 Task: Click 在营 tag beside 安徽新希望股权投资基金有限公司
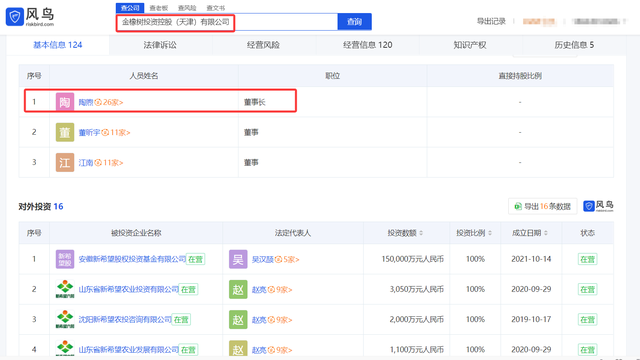coord(196,259)
